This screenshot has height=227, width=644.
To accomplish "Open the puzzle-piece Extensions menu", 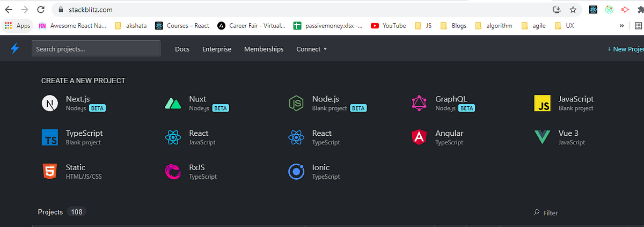I will pos(640,10).
